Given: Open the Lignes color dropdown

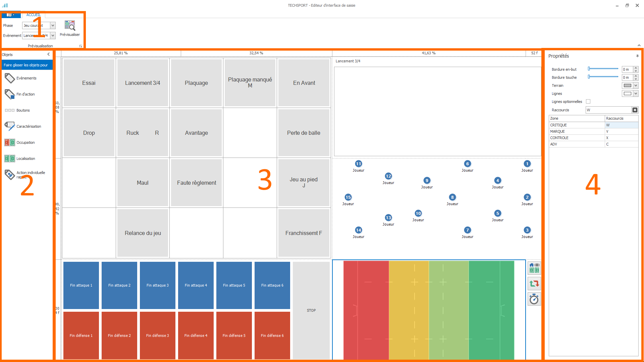Looking at the screenshot, I should click(636, 94).
